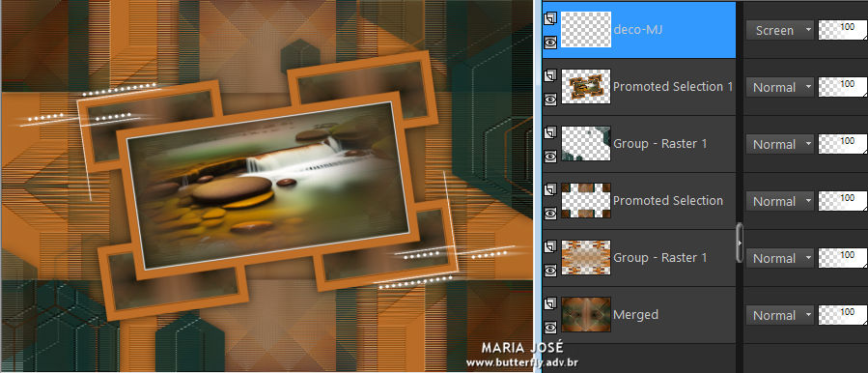Click the layer palette pane splitter handle
Viewport: 868px width, 373px height.
(740, 243)
